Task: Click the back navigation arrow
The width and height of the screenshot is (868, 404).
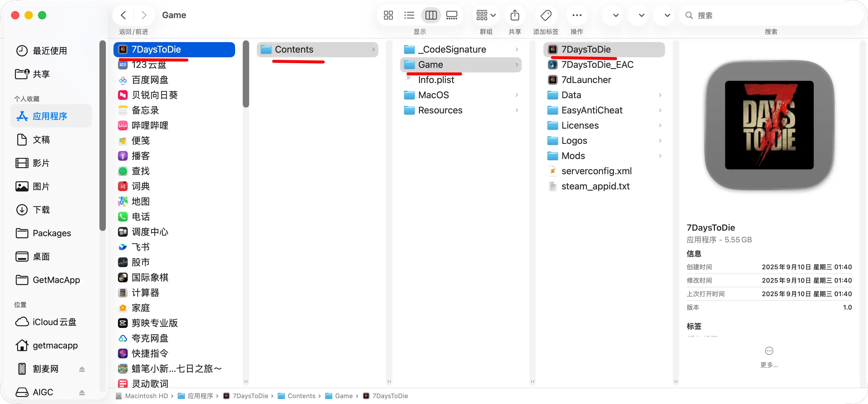Action: (x=123, y=15)
